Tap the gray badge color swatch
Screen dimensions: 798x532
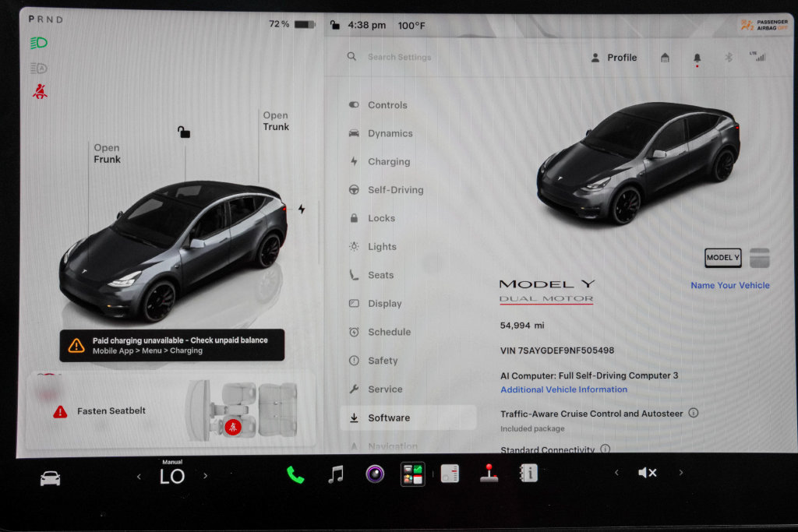(759, 258)
